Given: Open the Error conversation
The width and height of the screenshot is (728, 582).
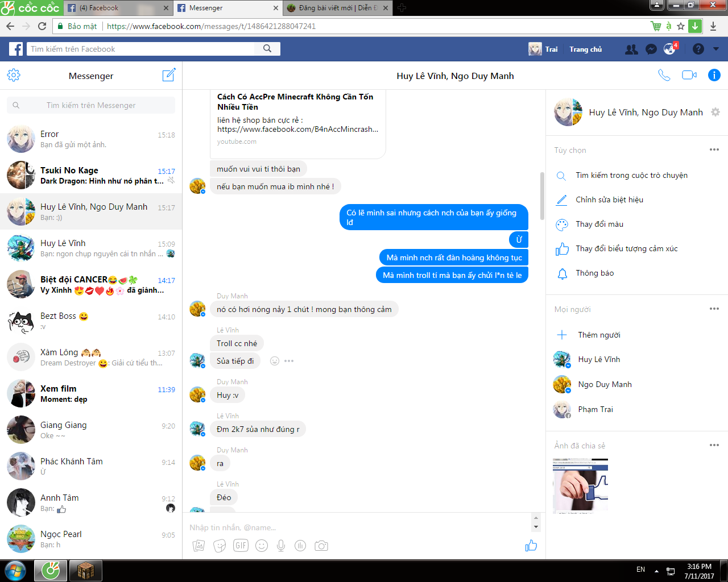Looking at the screenshot, I should pos(91,139).
